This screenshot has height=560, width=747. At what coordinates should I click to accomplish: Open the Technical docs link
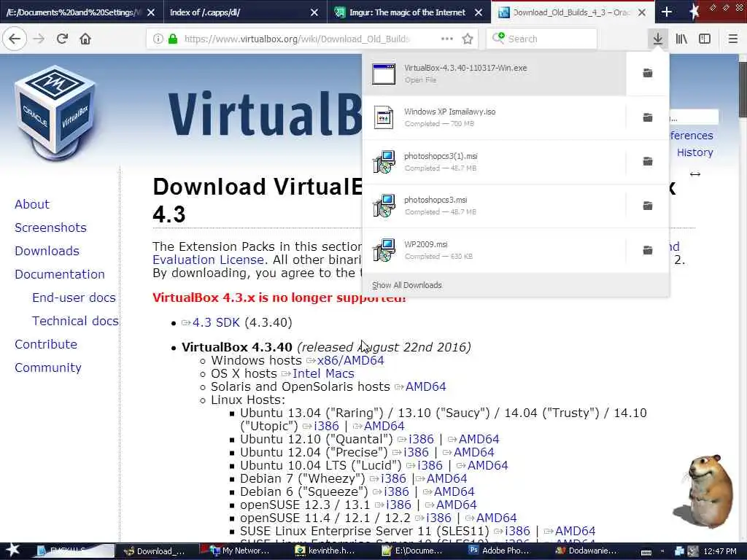click(x=75, y=321)
